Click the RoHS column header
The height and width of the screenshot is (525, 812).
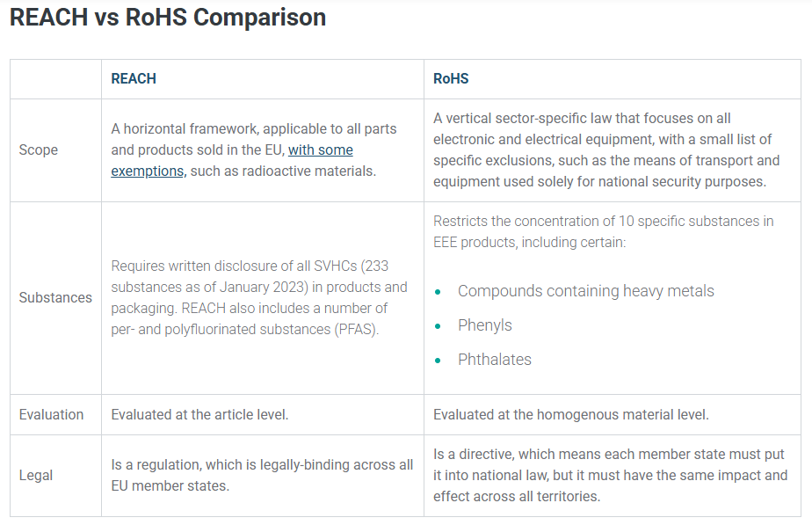[451, 79]
